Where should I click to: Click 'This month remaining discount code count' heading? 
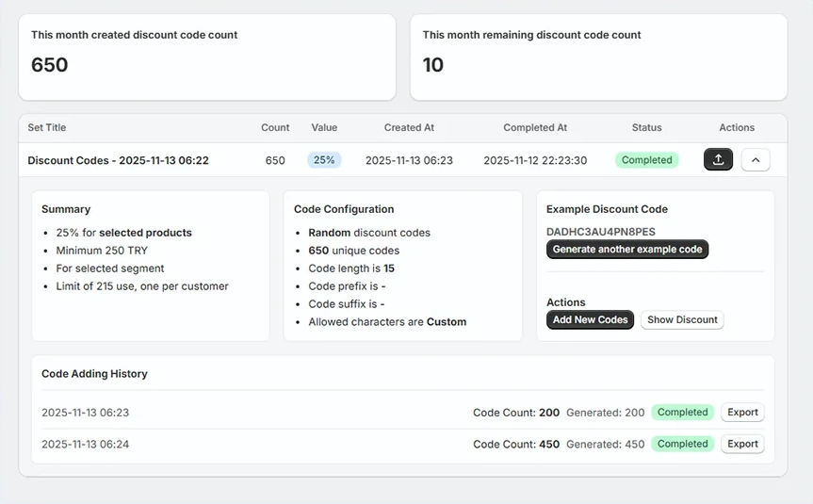coord(531,35)
